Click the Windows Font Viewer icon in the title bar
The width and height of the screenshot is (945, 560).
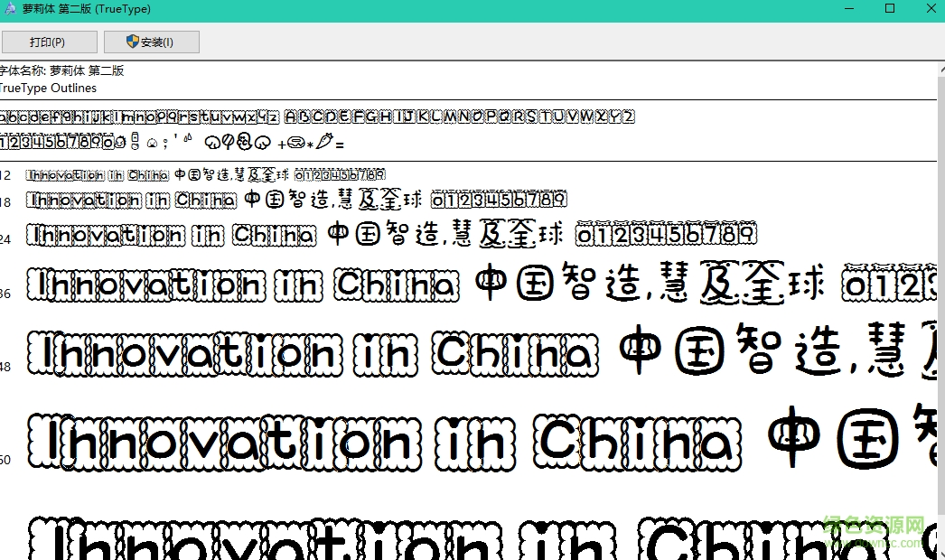9,8
